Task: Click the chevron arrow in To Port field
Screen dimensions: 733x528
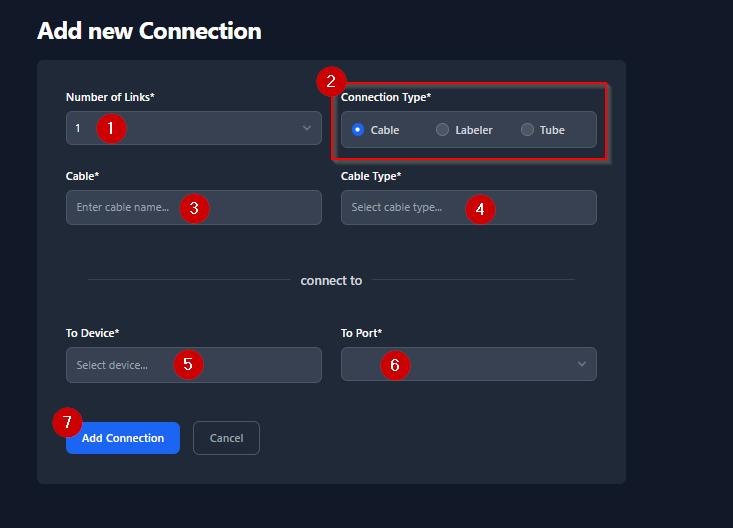Action: (582, 364)
